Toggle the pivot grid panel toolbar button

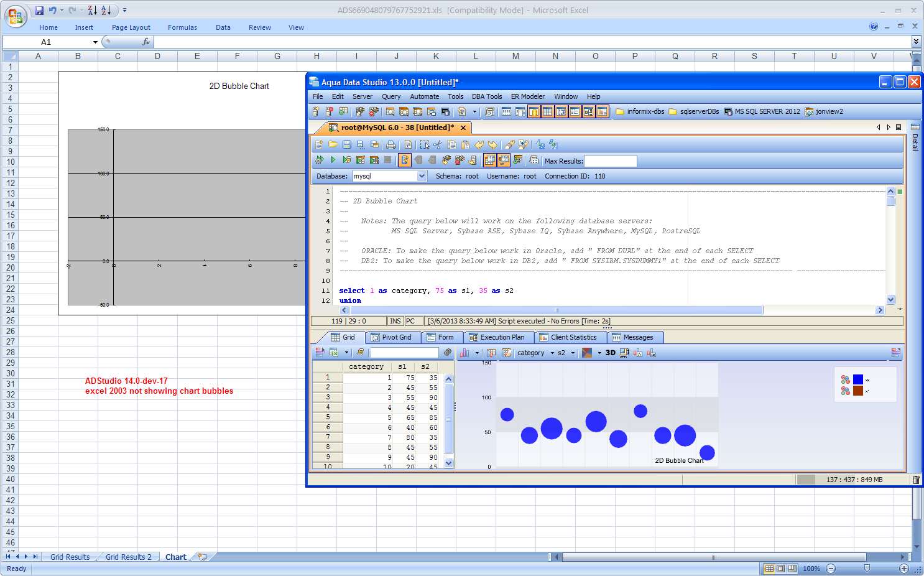tap(561, 112)
